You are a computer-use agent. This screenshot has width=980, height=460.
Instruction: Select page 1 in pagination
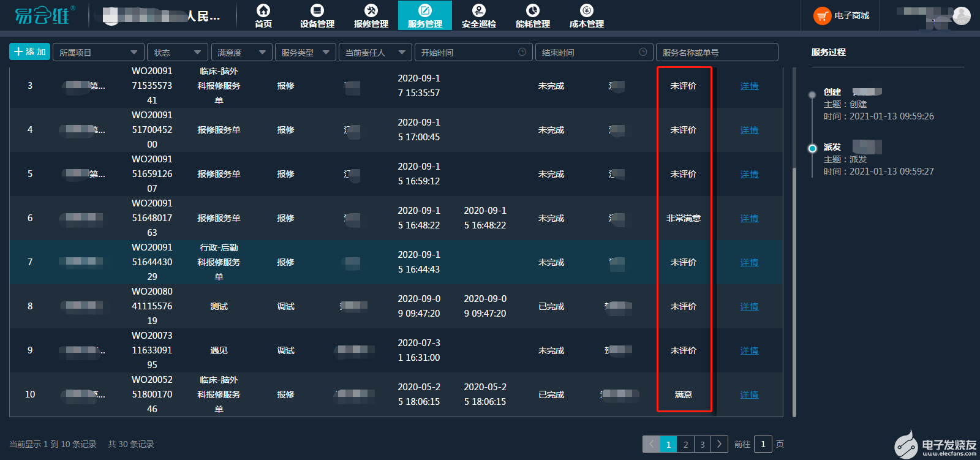point(669,444)
